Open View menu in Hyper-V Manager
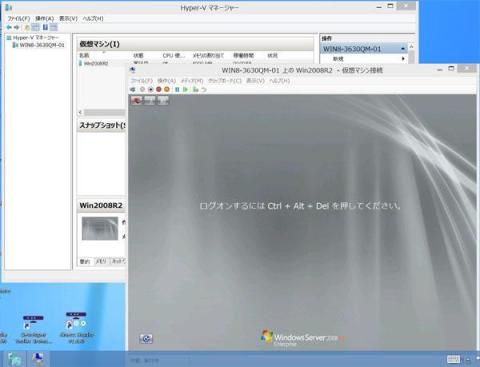Screen dimensions: 480x367 pos(68,19)
